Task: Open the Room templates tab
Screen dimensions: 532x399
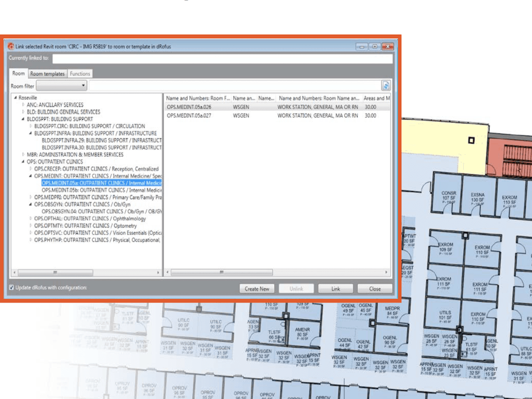Action: 47,74
